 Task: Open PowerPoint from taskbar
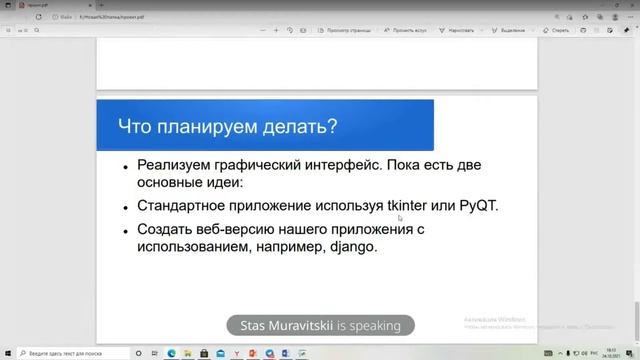click(253, 353)
